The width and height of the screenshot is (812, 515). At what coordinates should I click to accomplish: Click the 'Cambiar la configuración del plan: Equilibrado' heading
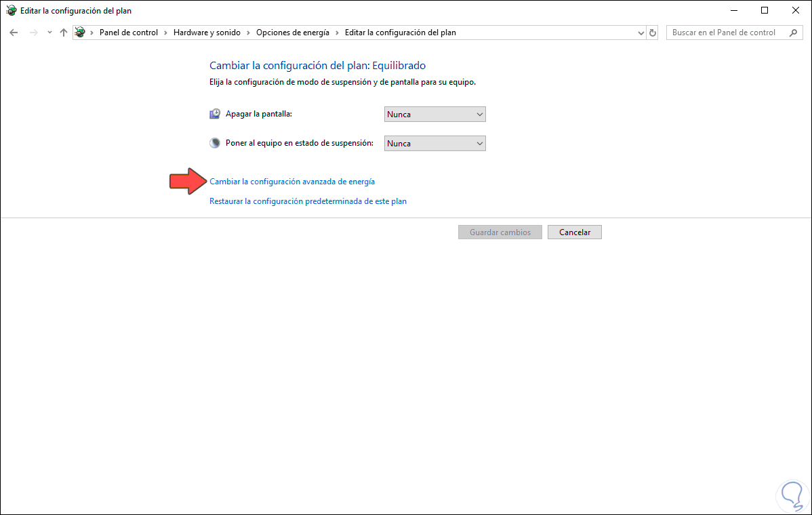pos(317,66)
